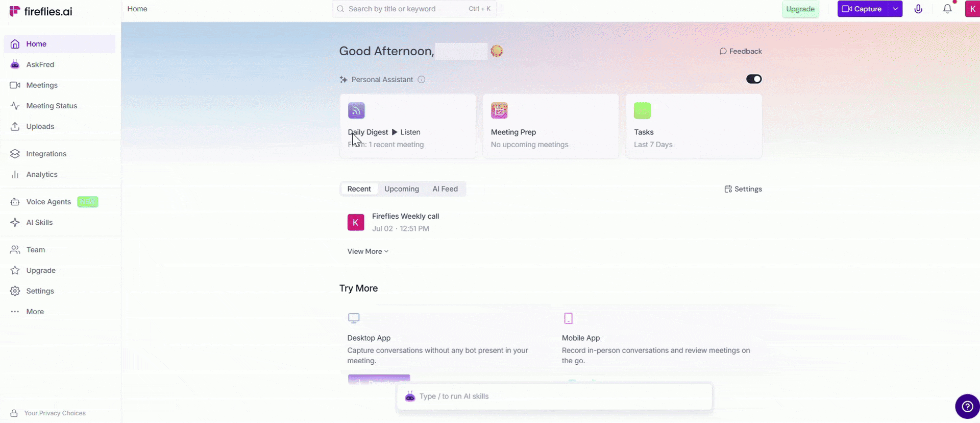Screen dimensions: 980x423
Task: Open Integrations in sidebar menu
Action: 60,154
